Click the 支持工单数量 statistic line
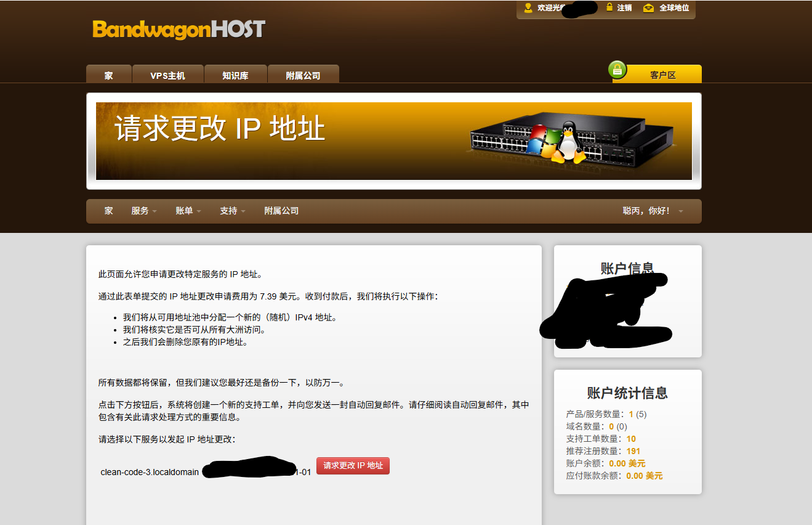The image size is (812, 525). point(601,439)
